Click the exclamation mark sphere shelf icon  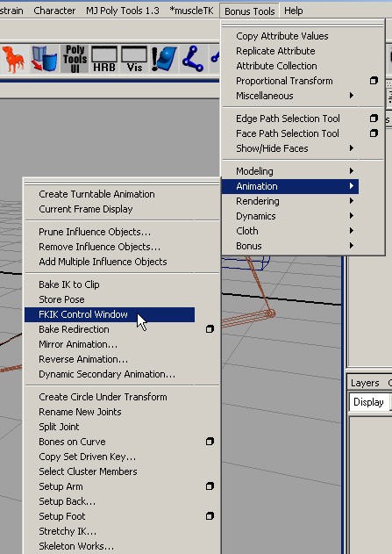(164, 59)
